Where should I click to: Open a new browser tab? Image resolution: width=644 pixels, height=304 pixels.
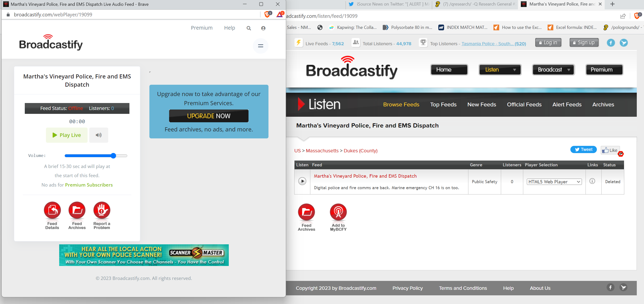[612, 4]
